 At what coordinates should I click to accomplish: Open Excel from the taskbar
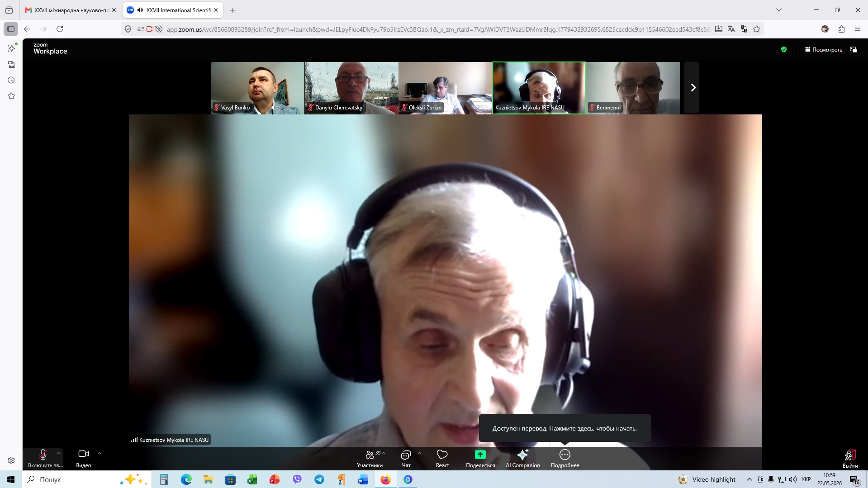(252, 479)
